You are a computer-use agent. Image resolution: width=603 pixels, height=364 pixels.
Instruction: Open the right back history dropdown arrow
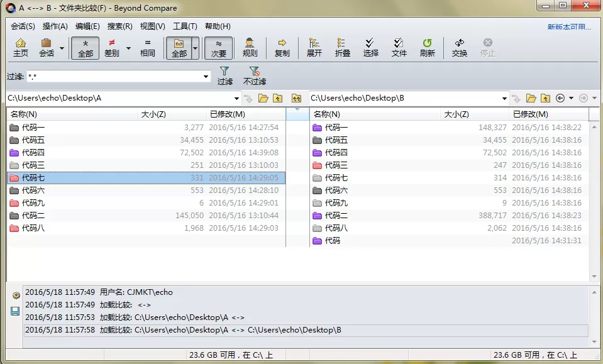[571, 99]
